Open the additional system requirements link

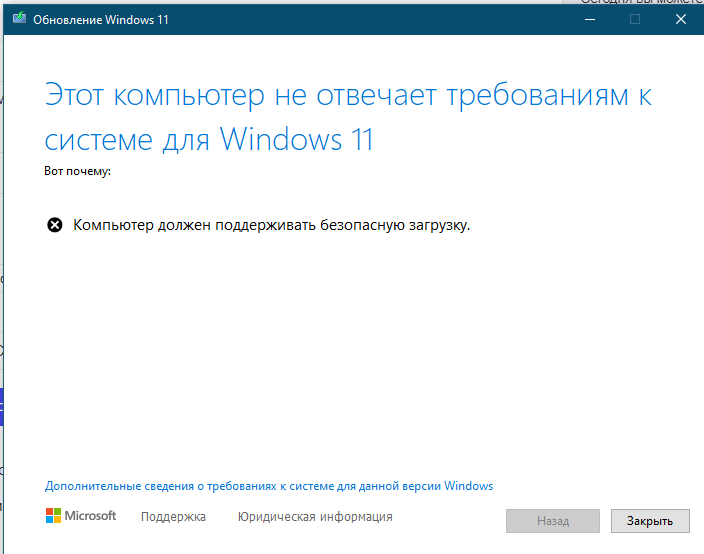point(269,486)
